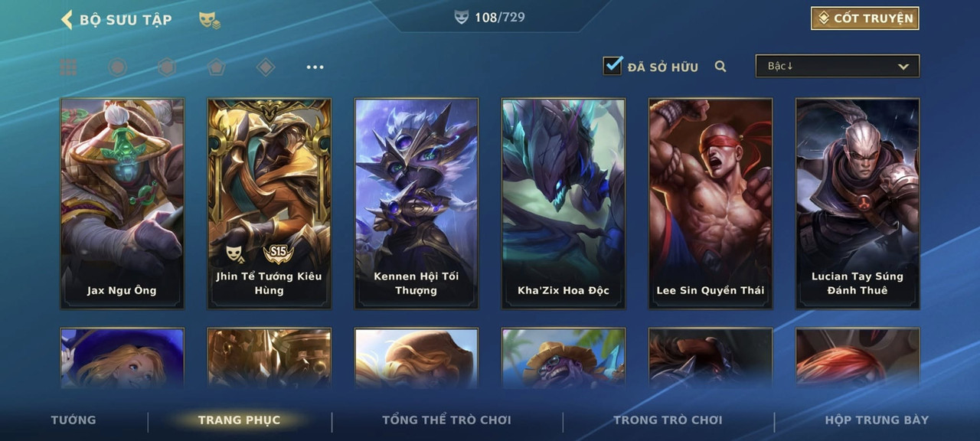Click the Bậc dropdown chevron arrow
This screenshot has height=441, width=980.
click(x=903, y=67)
